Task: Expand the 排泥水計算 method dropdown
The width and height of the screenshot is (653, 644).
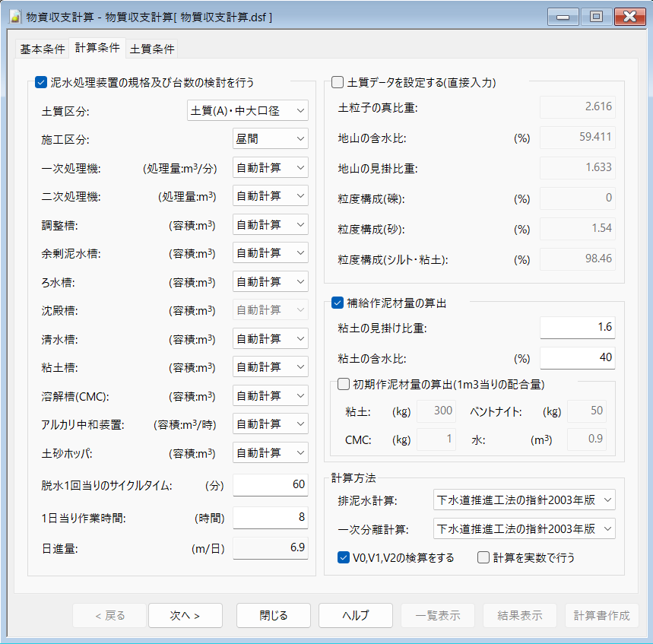Action: click(x=523, y=500)
